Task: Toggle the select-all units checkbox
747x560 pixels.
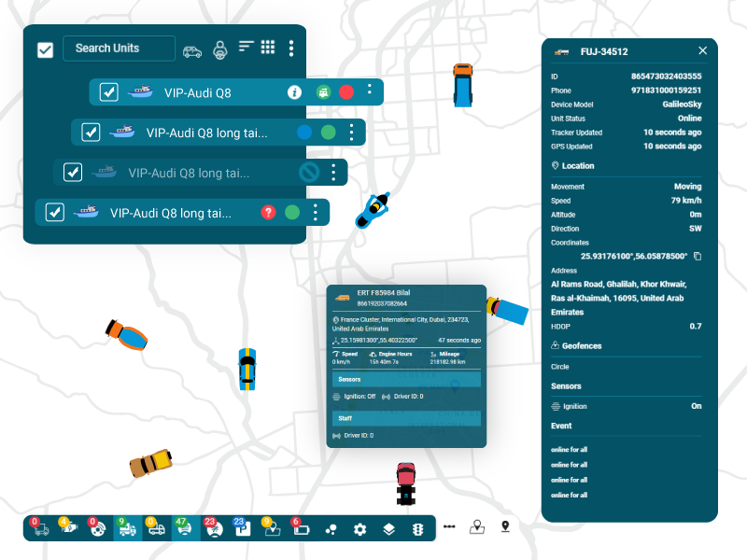Action: coord(45,49)
